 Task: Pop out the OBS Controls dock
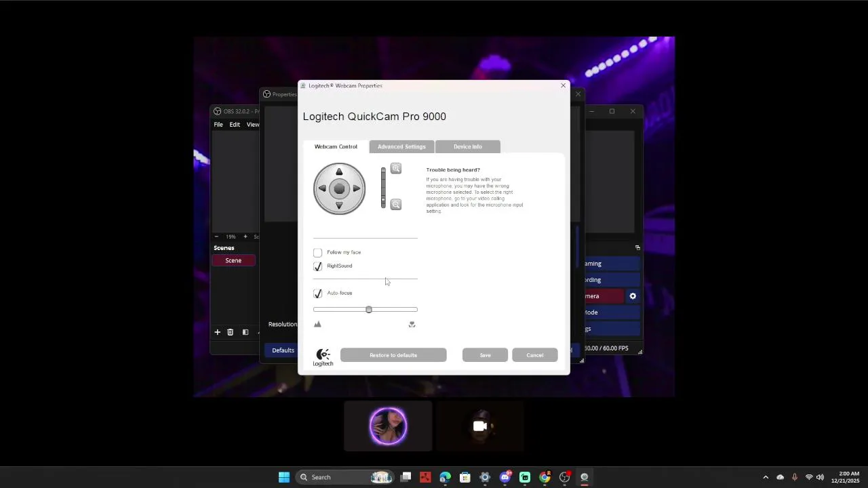pos(637,247)
